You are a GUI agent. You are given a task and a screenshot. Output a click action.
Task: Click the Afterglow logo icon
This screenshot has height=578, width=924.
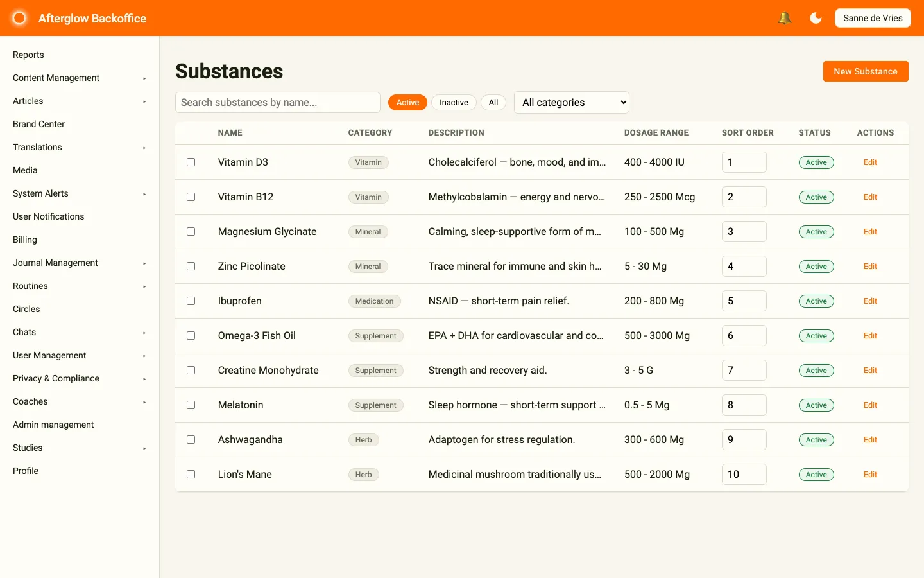click(19, 18)
